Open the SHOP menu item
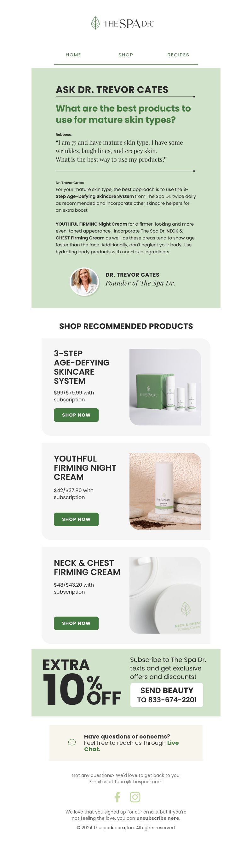This screenshot has width=252, height=868. tap(126, 55)
